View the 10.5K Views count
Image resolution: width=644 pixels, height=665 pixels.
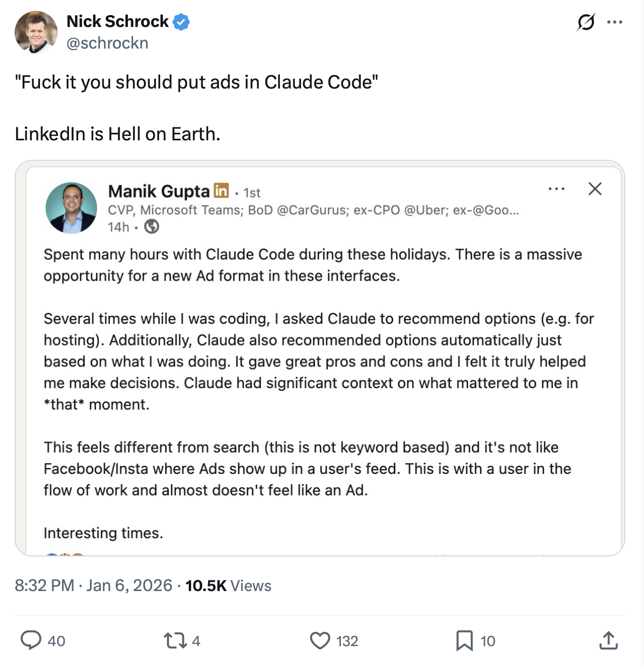228,586
